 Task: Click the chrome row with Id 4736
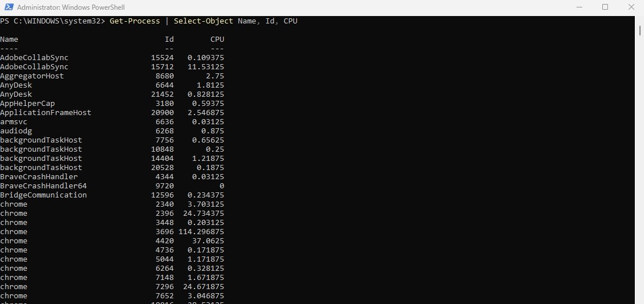(112, 250)
